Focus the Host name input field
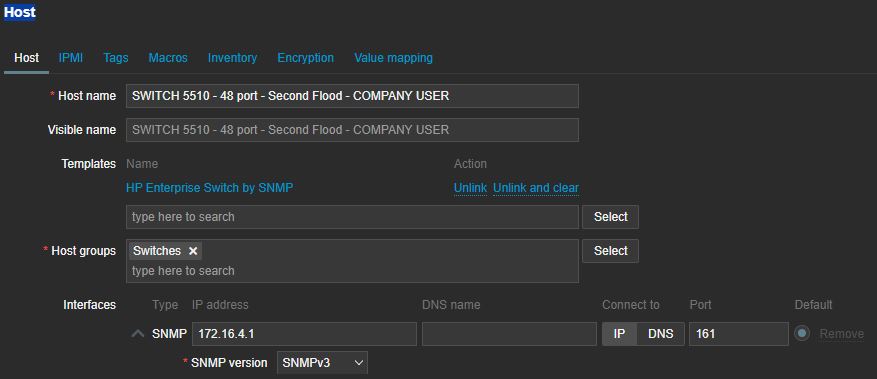The image size is (877, 379). pos(352,96)
